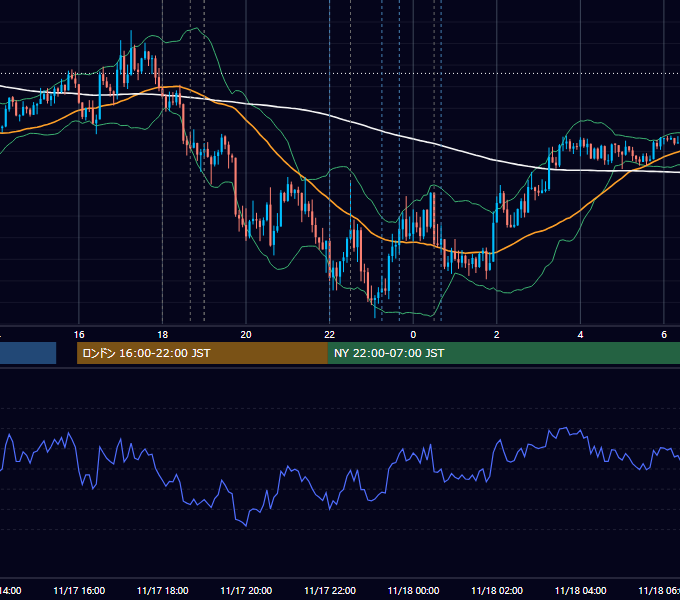The height and width of the screenshot is (600, 680).
Task: Click the 2 hour label on upper axis
Action: pos(497,335)
